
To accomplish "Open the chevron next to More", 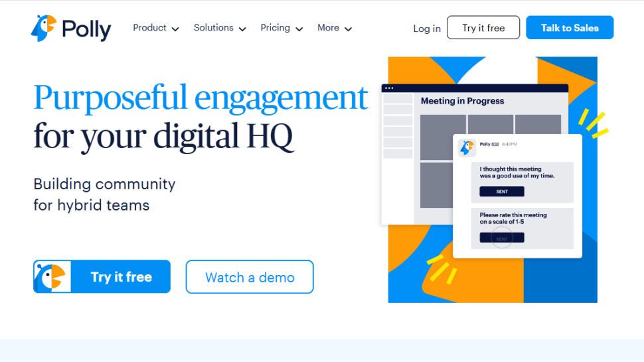I will (348, 29).
